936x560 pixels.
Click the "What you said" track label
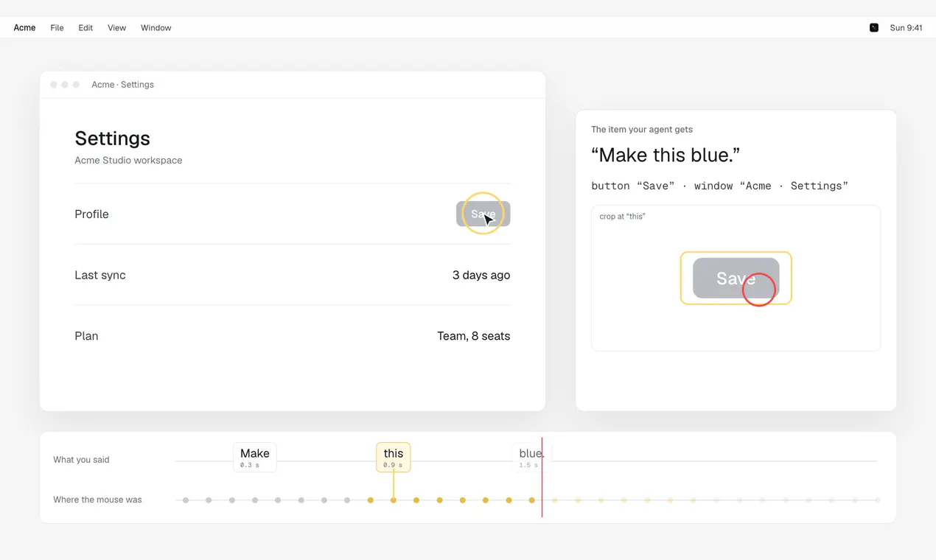point(81,460)
